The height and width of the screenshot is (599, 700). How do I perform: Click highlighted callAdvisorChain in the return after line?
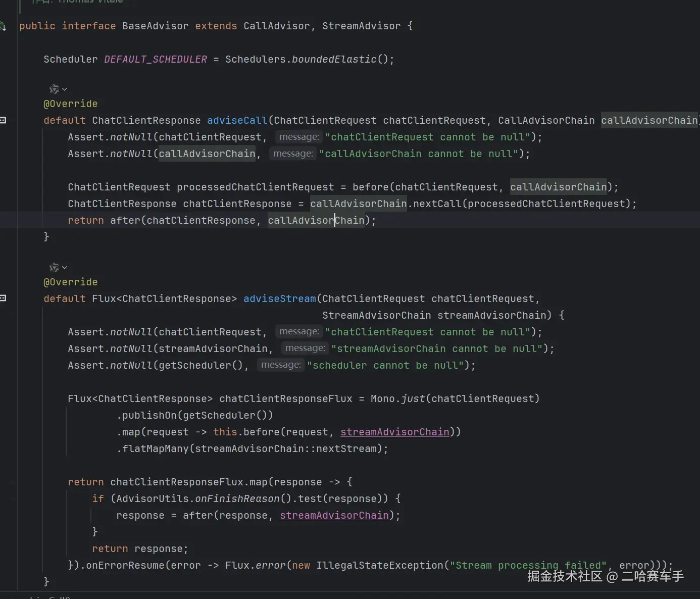coord(316,220)
